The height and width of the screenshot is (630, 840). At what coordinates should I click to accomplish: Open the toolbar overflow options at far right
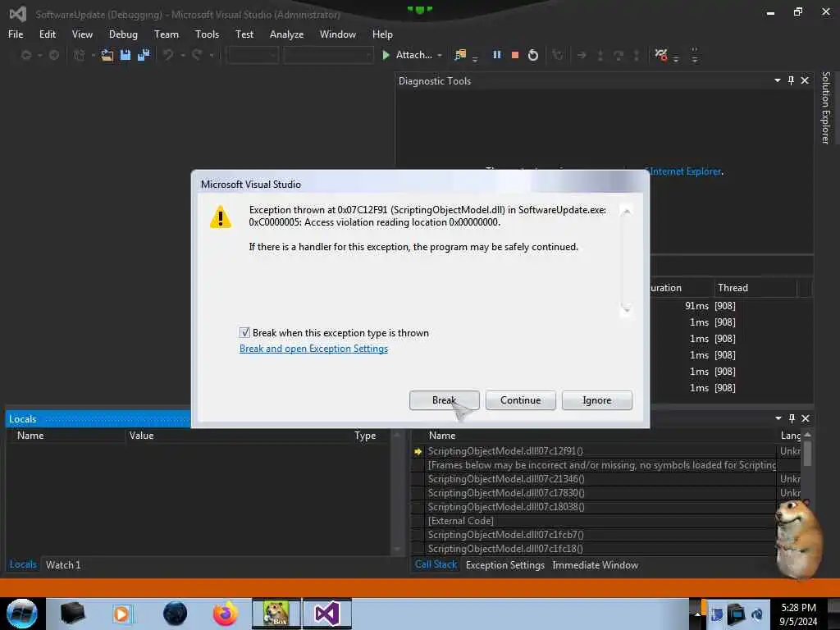pos(695,55)
